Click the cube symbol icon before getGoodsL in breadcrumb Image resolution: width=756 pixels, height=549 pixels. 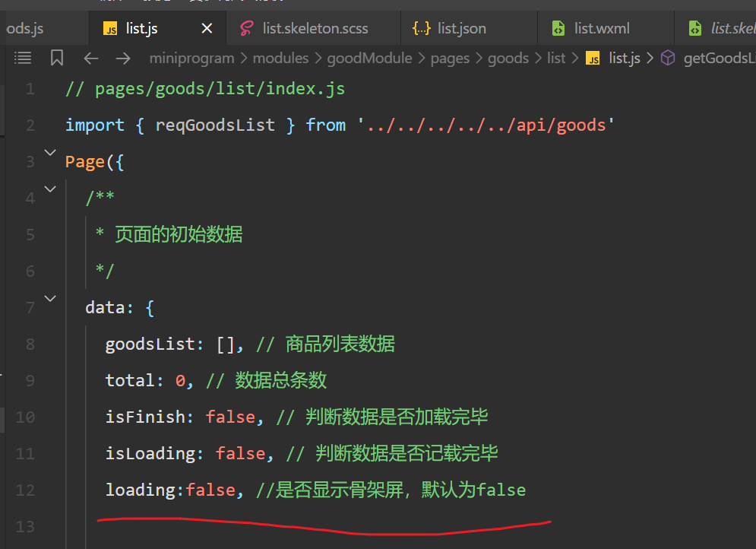click(668, 58)
